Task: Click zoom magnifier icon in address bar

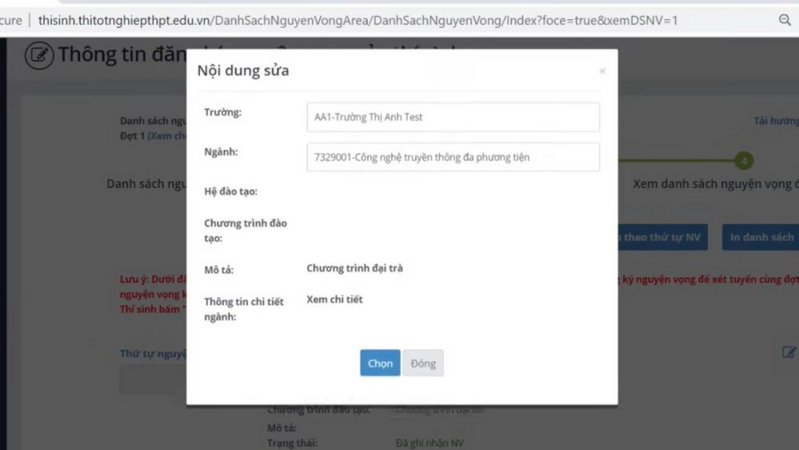Action: point(785,20)
